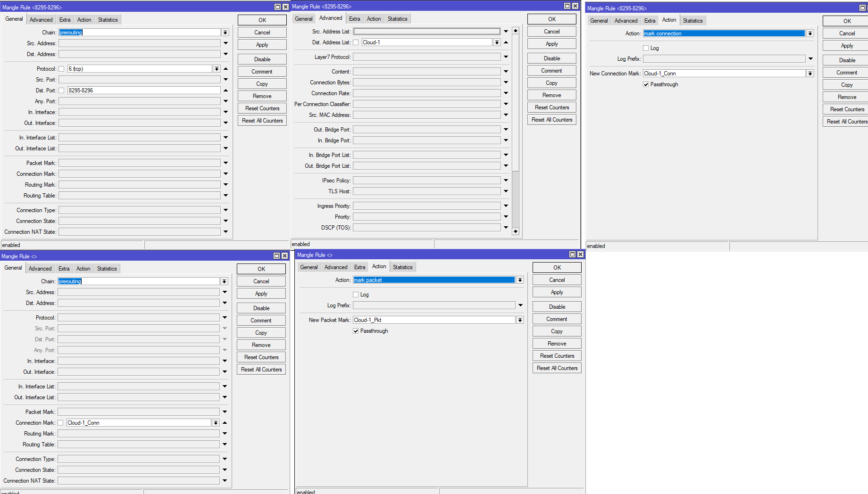Expand Packet Mark in upper General window
The width and height of the screenshot is (868, 494).
tap(225, 163)
